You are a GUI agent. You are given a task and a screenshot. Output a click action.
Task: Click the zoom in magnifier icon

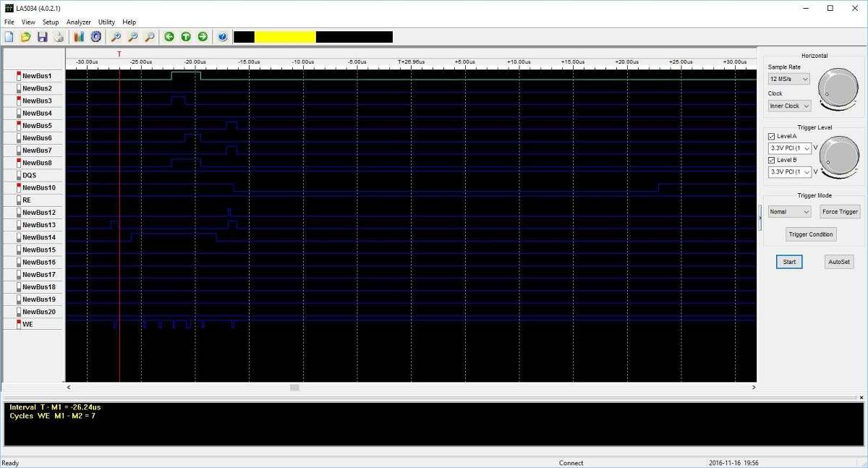tap(116, 37)
